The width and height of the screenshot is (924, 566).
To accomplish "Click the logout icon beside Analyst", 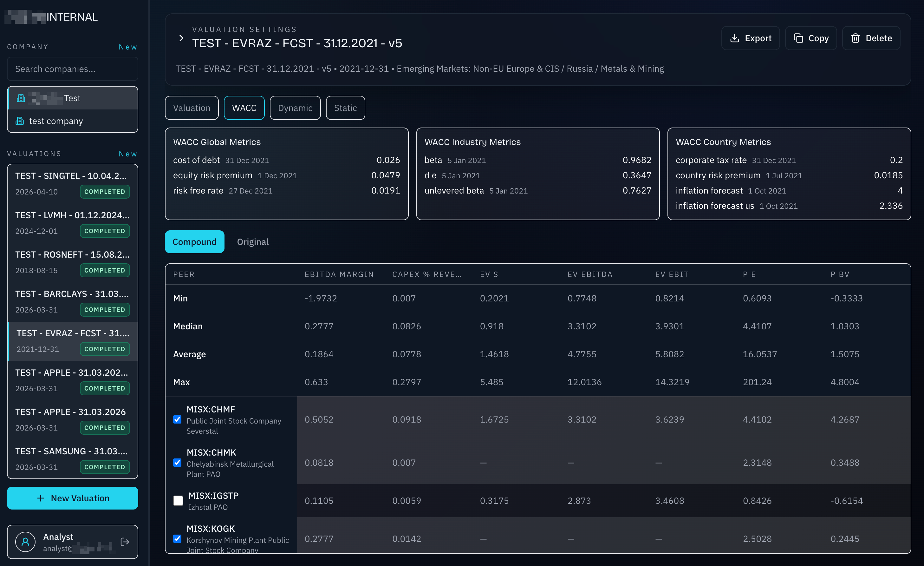I will coord(125,542).
